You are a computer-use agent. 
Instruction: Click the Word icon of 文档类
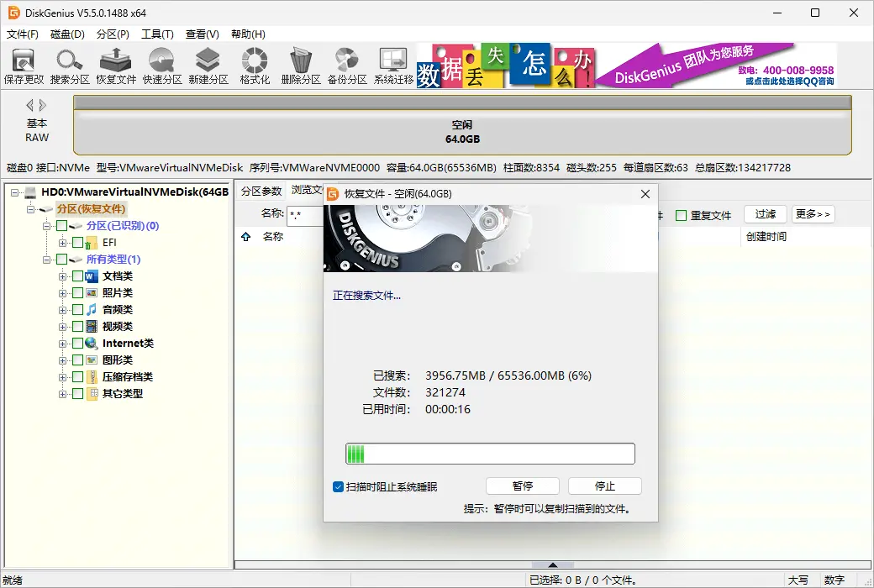point(92,276)
